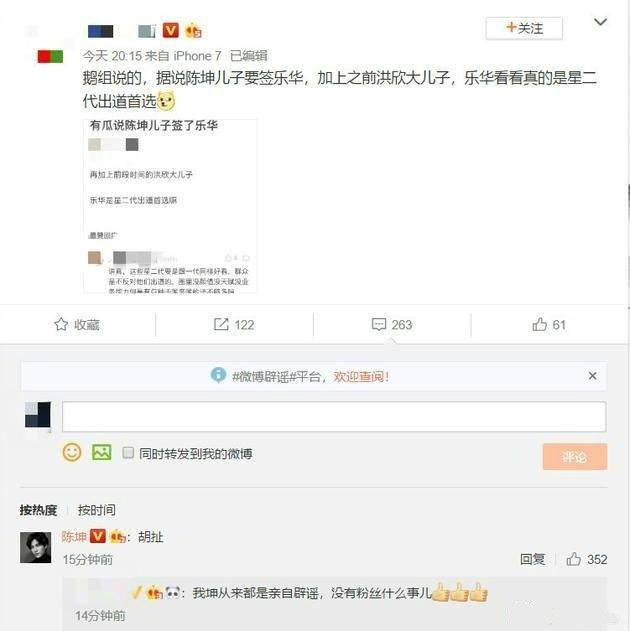Reply to 陈坤's comment via 回复
Image resolution: width=630 pixels, height=631 pixels.
[533, 559]
